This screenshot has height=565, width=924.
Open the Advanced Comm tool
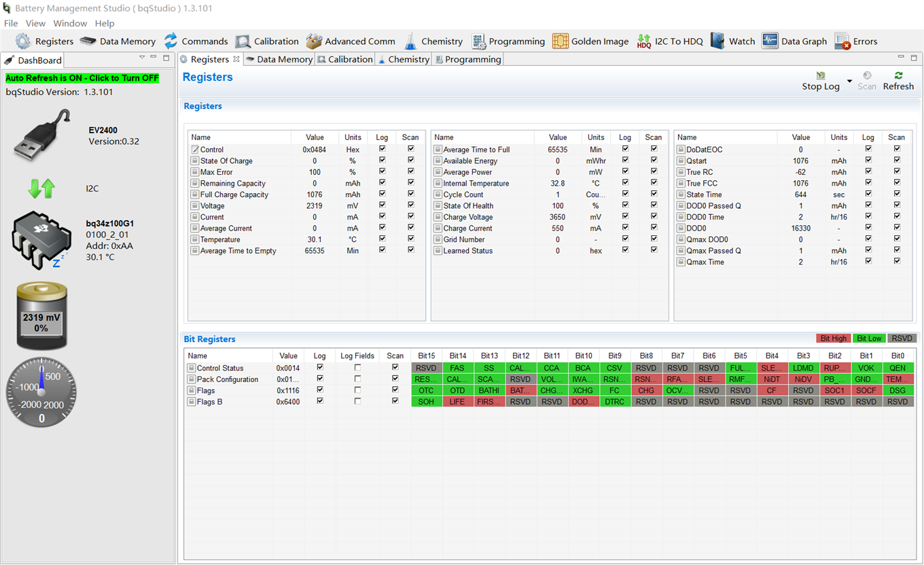tap(351, 41)
